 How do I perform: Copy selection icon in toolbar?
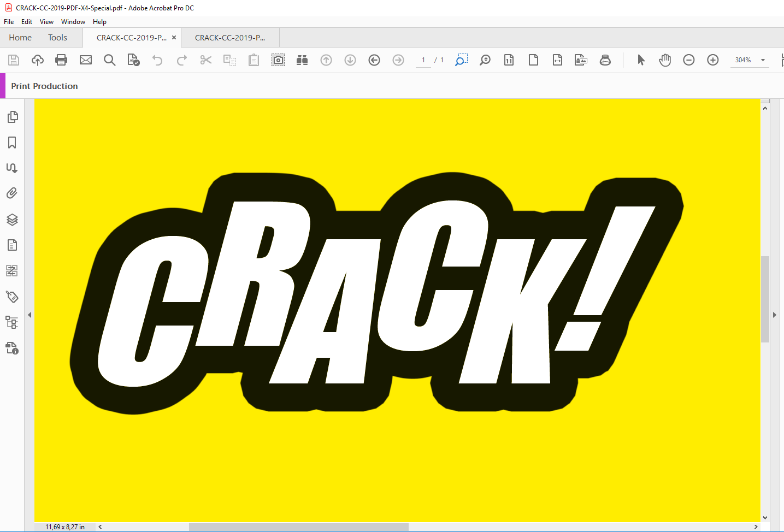230,60
